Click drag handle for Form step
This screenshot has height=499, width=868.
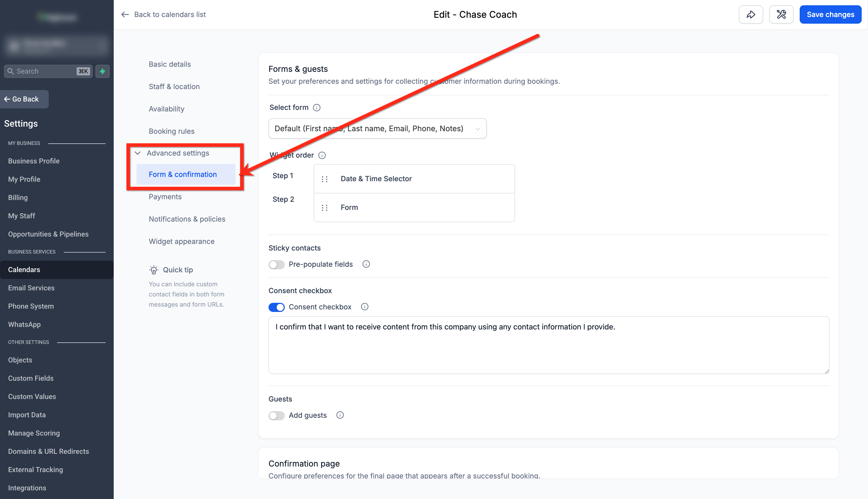pos(325,208)
